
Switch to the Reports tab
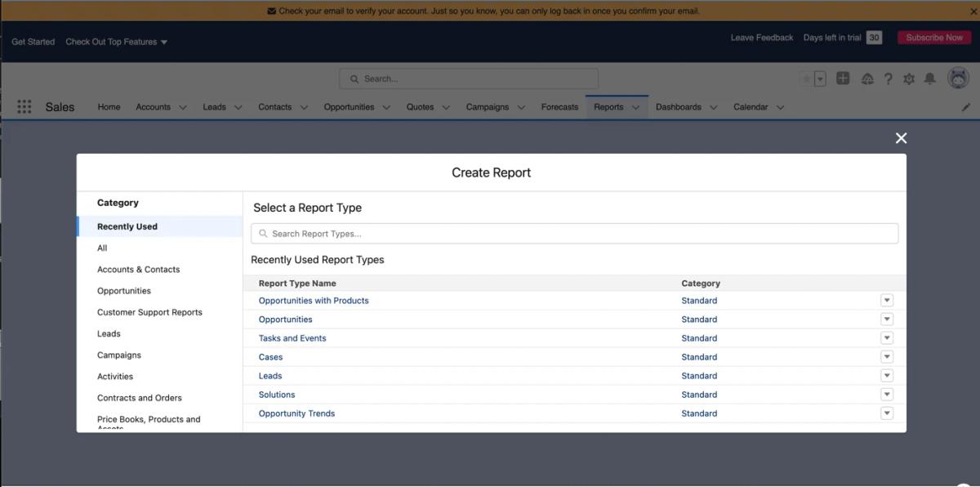pos(608,107)
